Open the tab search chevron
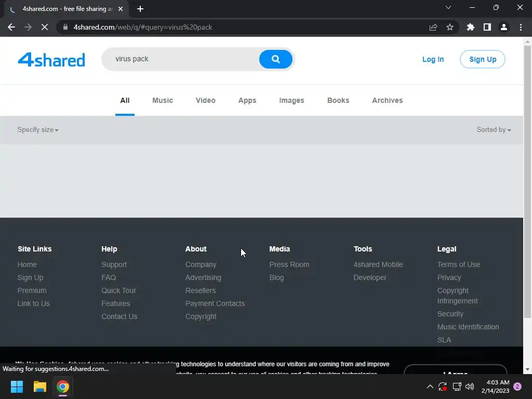532x399 pixels. click(448, 7)
